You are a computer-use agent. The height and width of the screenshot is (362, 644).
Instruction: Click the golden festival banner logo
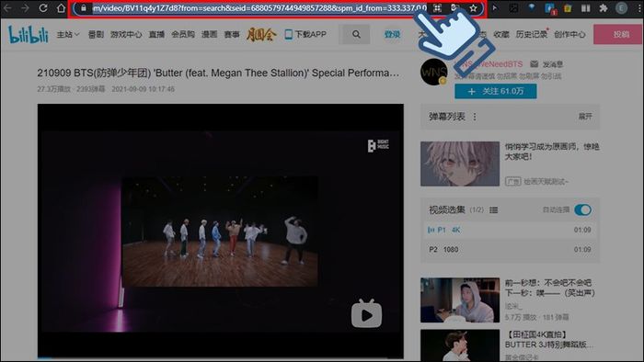coord(261,35)
